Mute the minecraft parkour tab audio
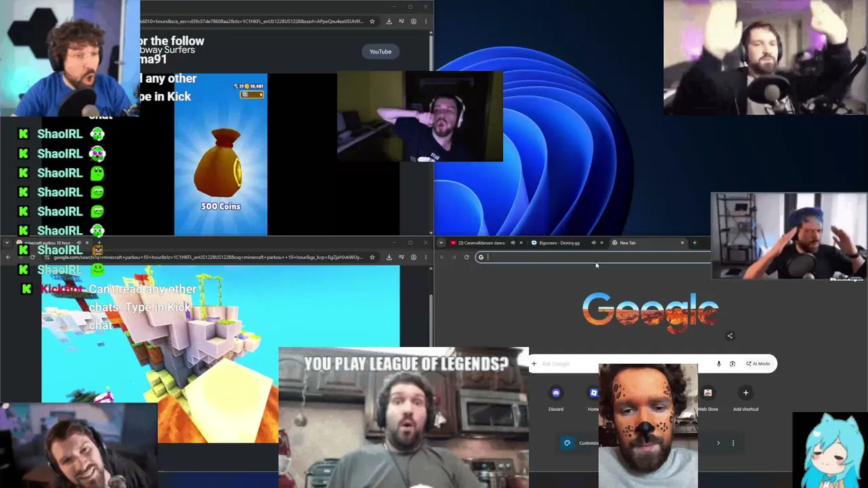 79,243
